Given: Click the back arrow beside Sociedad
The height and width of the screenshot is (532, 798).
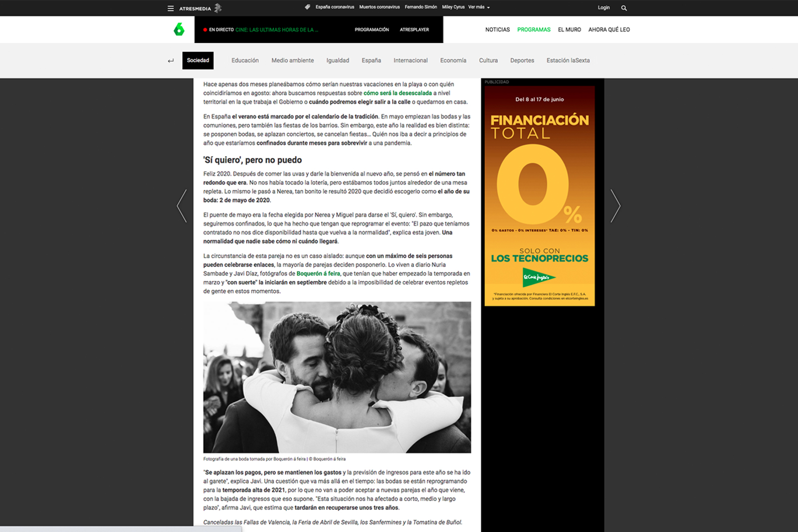Looking at the screenshot, I should pyautogui.click(x=171, y=61).
